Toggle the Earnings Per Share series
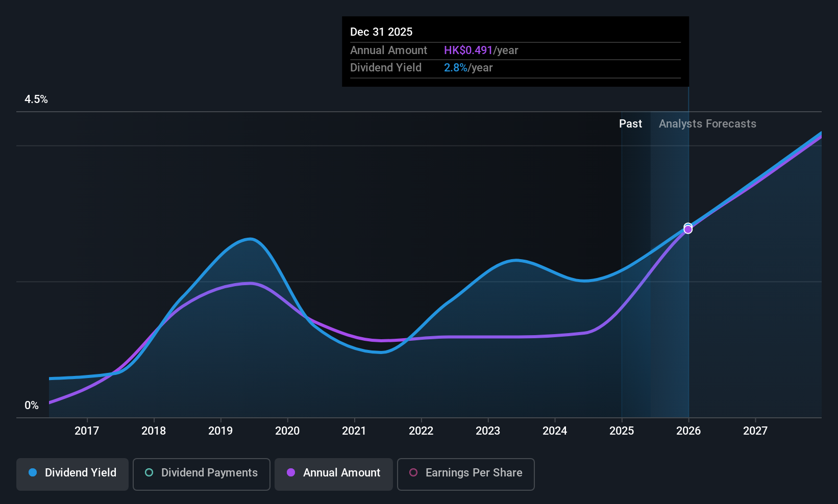This screenshot has width=838, height=504. (466, 474)
